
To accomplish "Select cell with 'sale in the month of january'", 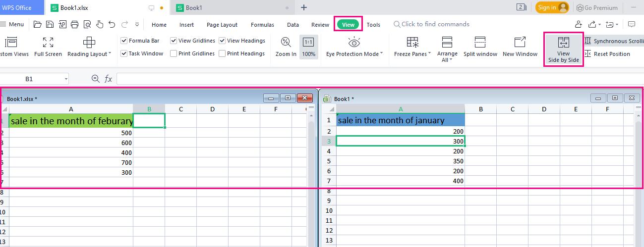I will pyautogui.click(x=401, y=120).
